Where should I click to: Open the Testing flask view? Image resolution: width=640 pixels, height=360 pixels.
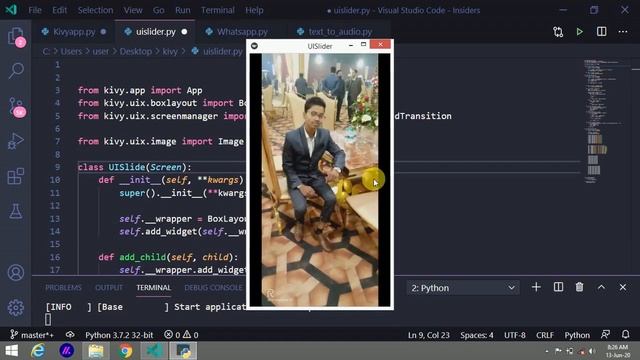pos(16,211)
